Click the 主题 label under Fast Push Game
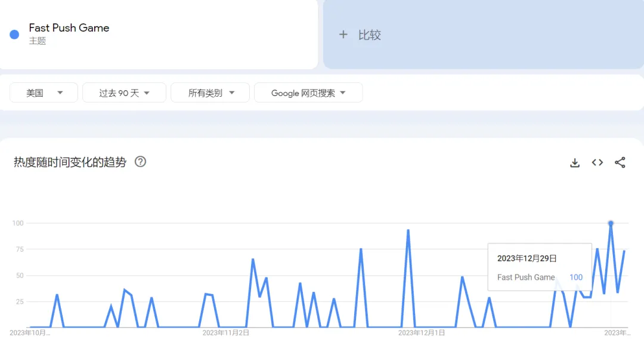The height and width of the screenshot is (364, 644). [x=38, y=41]
